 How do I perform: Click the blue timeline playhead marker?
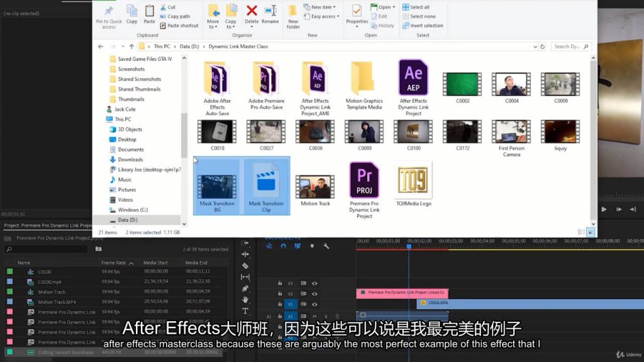click(x=409, y=246)
